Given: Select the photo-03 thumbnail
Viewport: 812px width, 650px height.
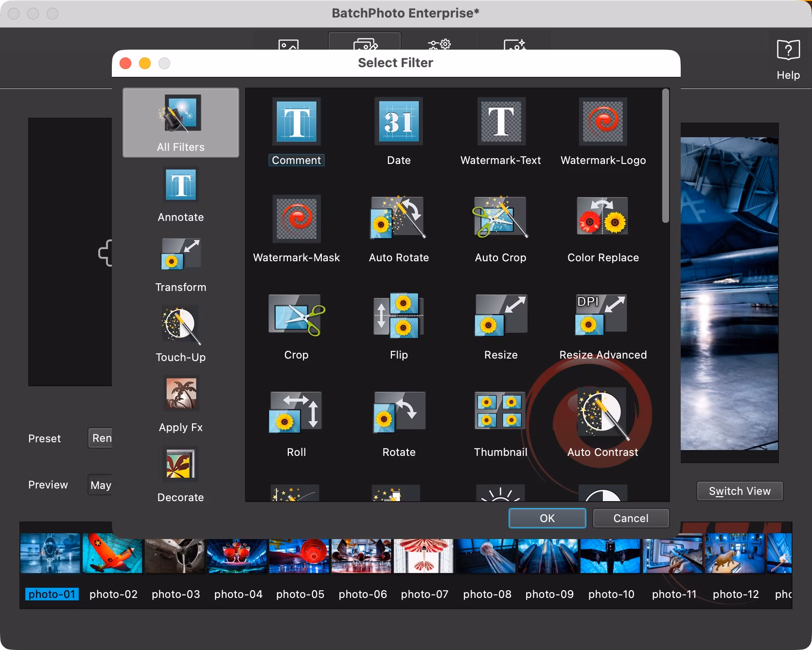Looking at the screenshot, I should [175, 556].
